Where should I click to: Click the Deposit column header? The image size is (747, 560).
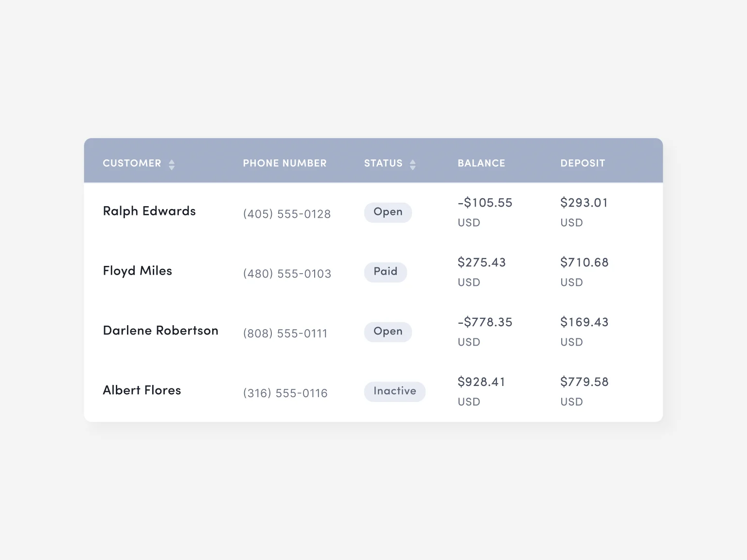[x=583, y=163]
